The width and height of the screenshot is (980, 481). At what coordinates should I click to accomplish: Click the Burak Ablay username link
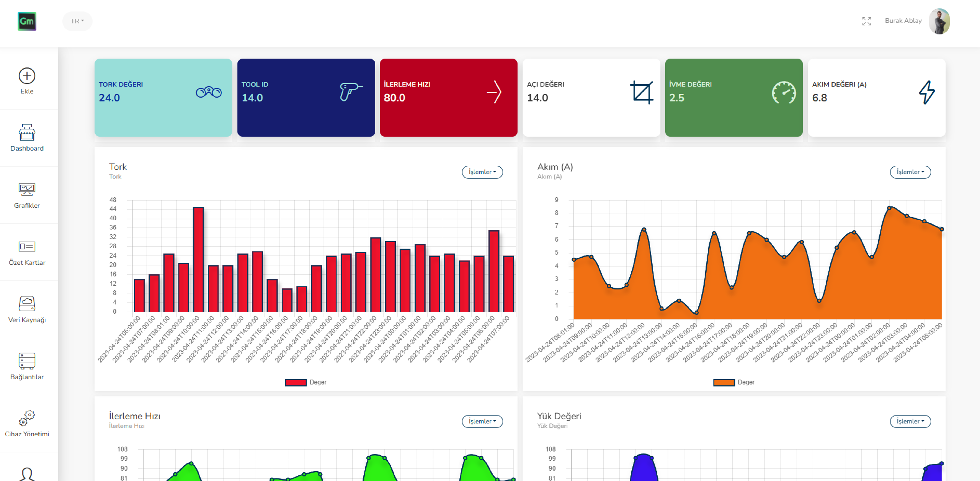903,21
